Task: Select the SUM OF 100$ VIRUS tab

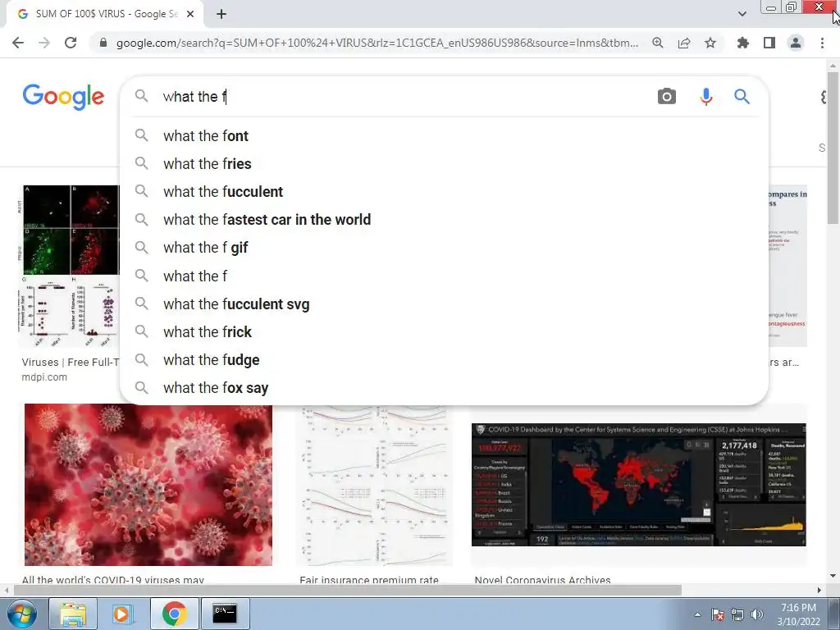Action: click(x=105, y=15)
